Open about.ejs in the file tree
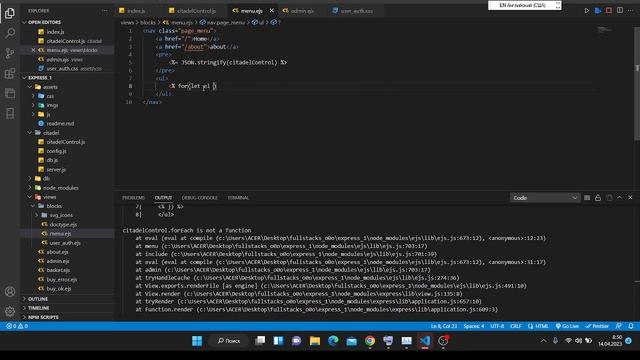 tap(57, 252)
